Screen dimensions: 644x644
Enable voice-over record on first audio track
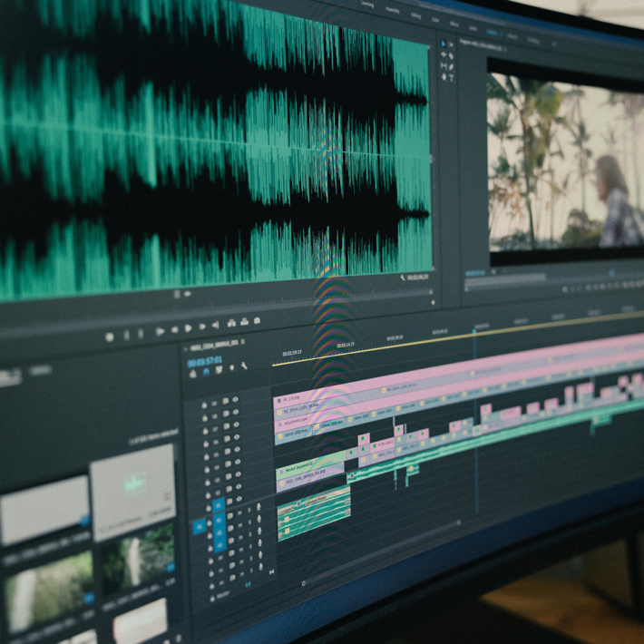(x=259, y=508)
